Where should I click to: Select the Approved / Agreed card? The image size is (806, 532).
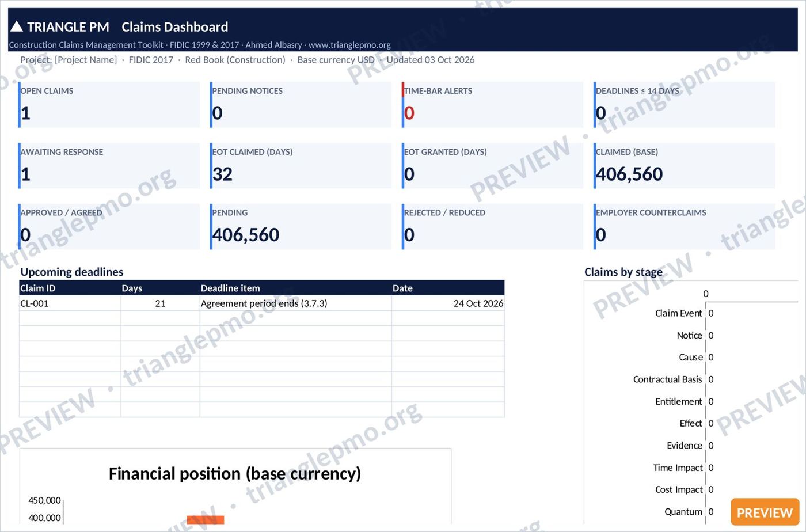point(109,226)
